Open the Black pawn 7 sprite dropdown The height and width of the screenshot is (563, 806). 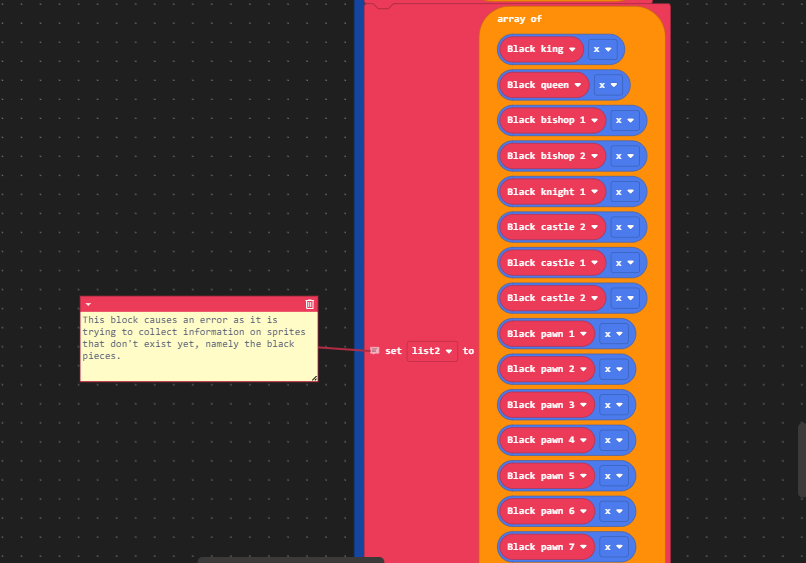[x=547, y=547]
